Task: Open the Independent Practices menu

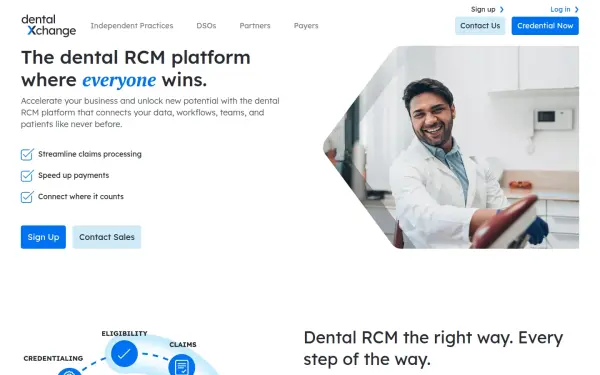Action: pyautogui.click(x=132, y=26)
